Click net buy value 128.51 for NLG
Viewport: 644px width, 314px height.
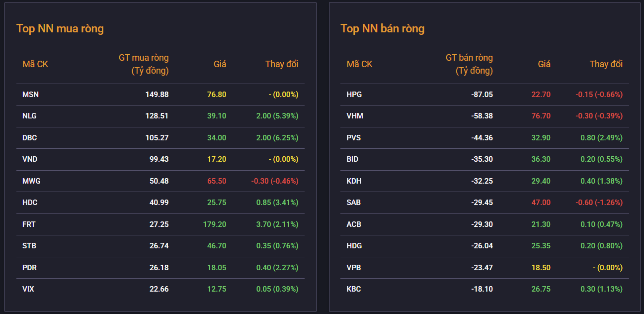point(157,116)
